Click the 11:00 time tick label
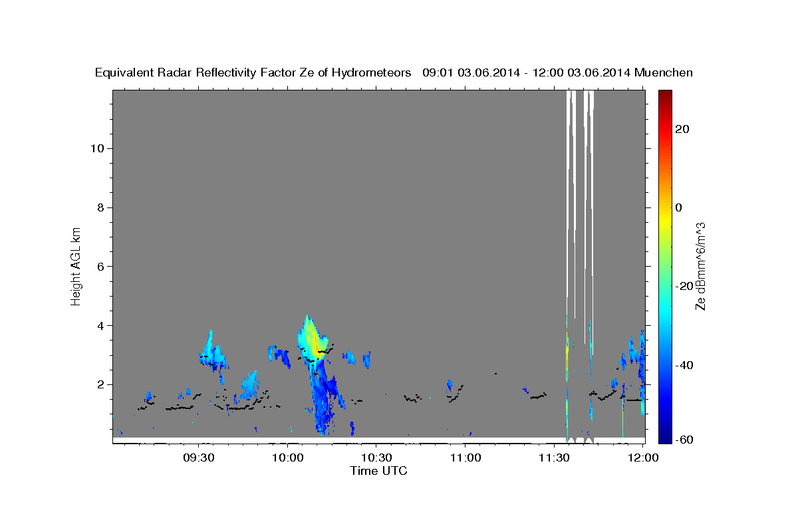The width and height of the screenshot is (798, 532). point(465,458)
